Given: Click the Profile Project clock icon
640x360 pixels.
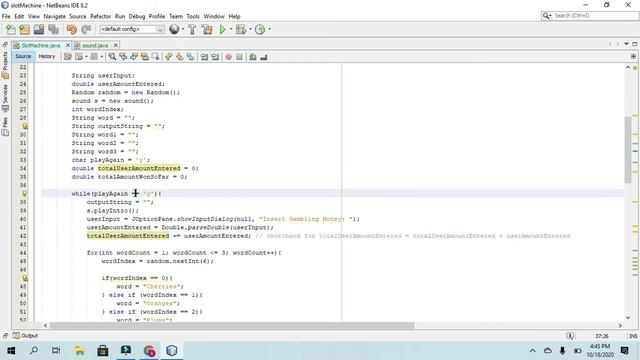Looking at the screenshot, I should (260, 29).
